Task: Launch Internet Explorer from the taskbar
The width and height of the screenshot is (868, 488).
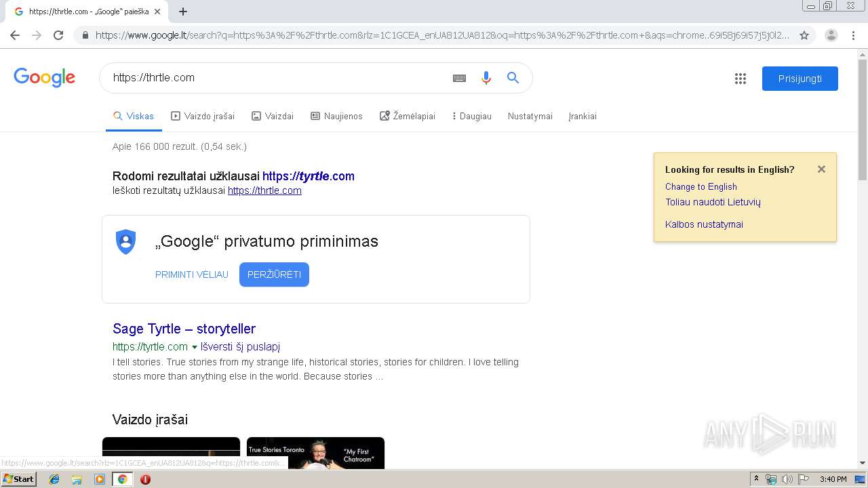Action: [x=54, y=479]
